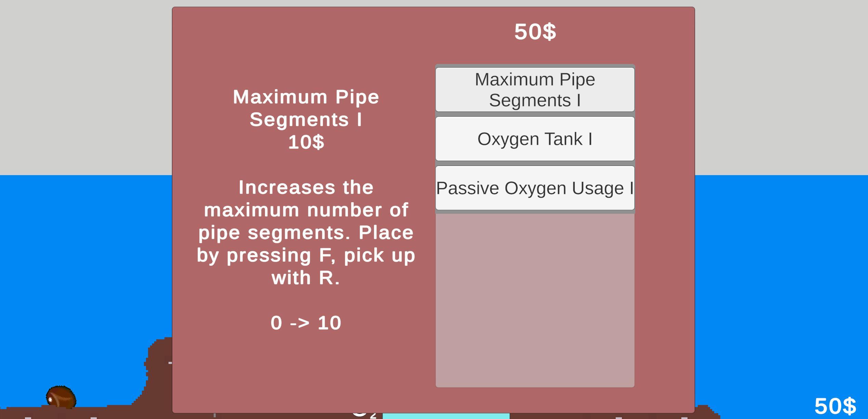Select the Maximum Pipe Segments I upgrade

535,90
